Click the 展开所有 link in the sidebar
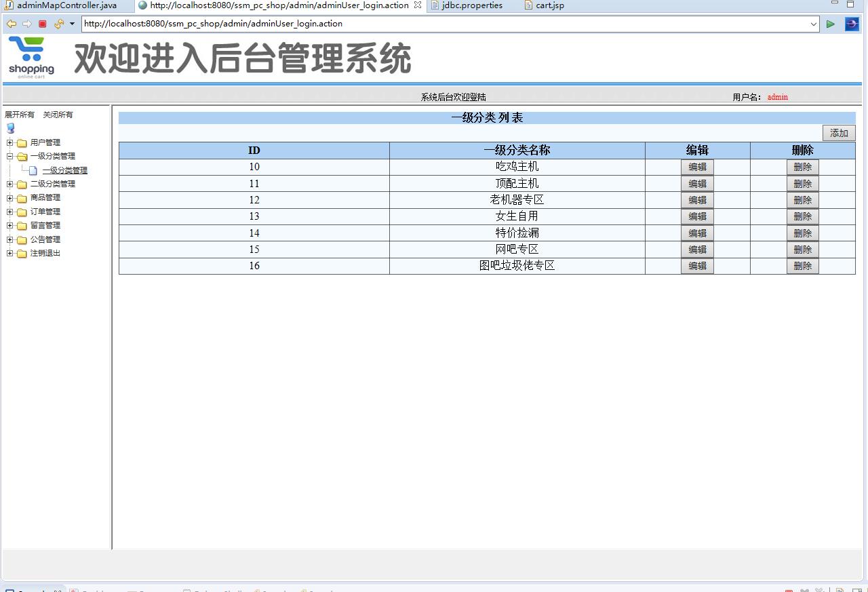This screenshot has height=592, width=868. (20, 114)
